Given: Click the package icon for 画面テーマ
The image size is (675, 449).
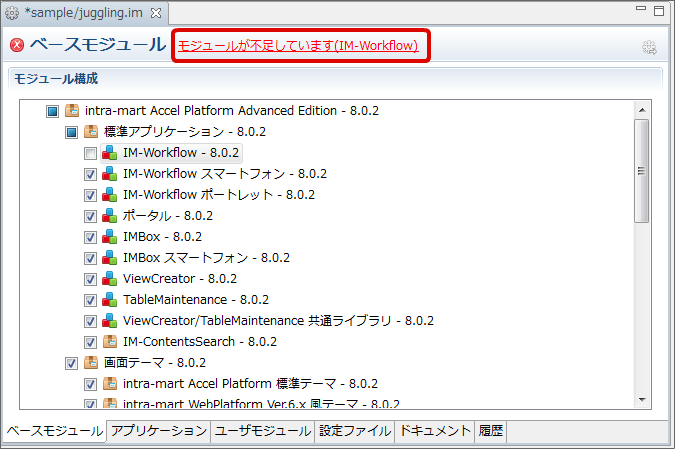Looking at the screenshot, I should click(x=91, y=363).
